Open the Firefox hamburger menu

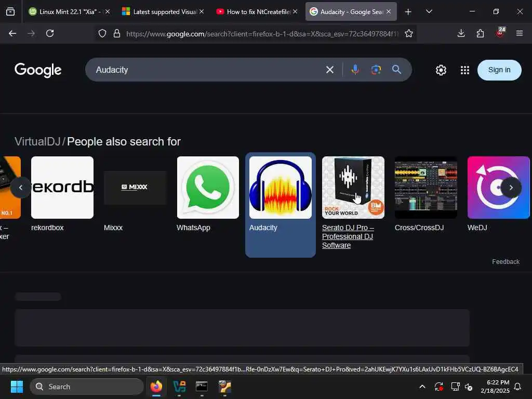pyautogui.click(x=519, y=33)
